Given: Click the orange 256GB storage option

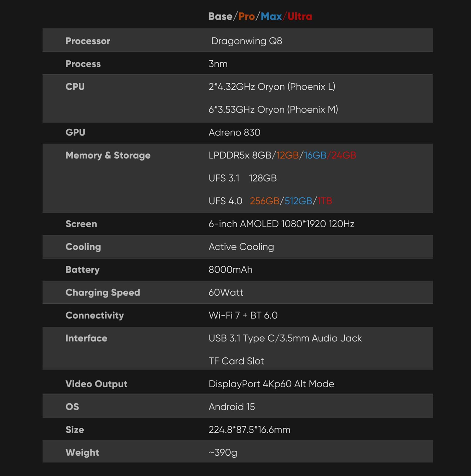Looking at the screenshot, I should coord(264,201).
